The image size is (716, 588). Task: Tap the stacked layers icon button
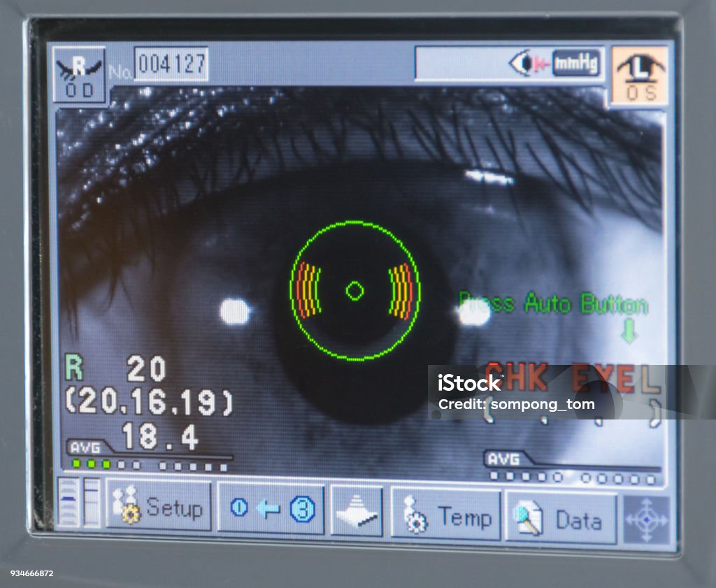[x=357, y=512]
